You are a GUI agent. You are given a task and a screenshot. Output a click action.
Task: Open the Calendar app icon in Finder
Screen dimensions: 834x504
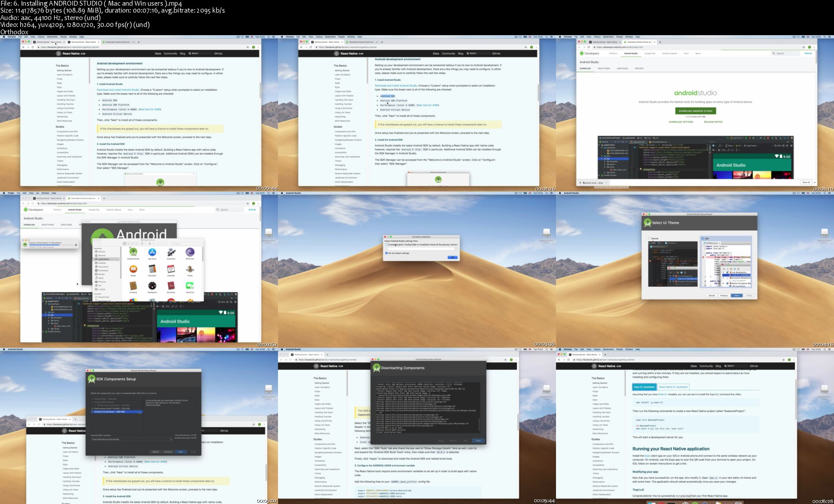pyautogui.click(x=171, y=269)
